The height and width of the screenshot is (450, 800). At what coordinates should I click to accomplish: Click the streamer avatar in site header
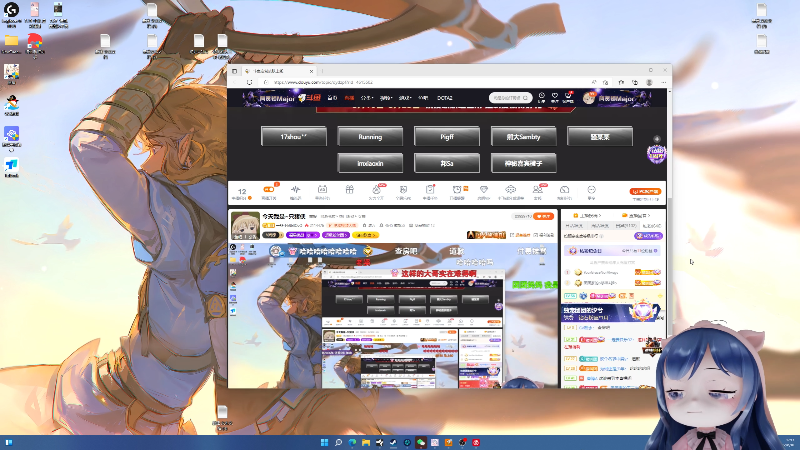[589, 98]
